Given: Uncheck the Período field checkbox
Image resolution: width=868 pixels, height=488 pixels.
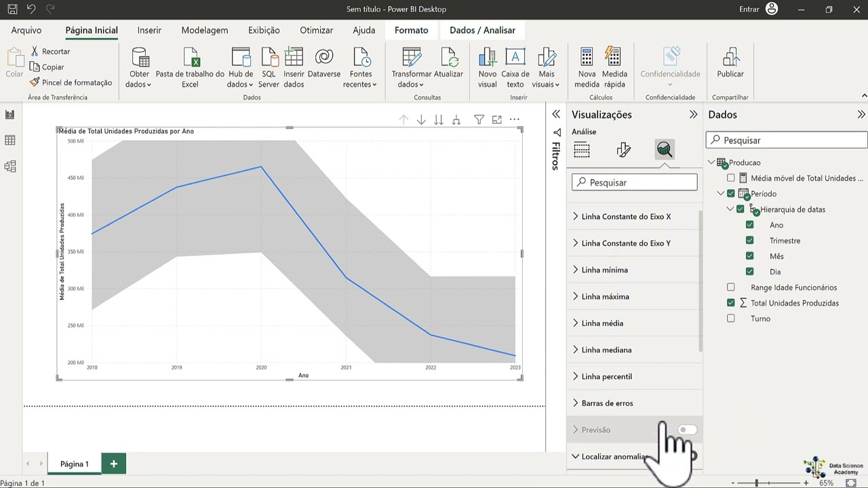Looking at the screenshot, I should (730, 194).
